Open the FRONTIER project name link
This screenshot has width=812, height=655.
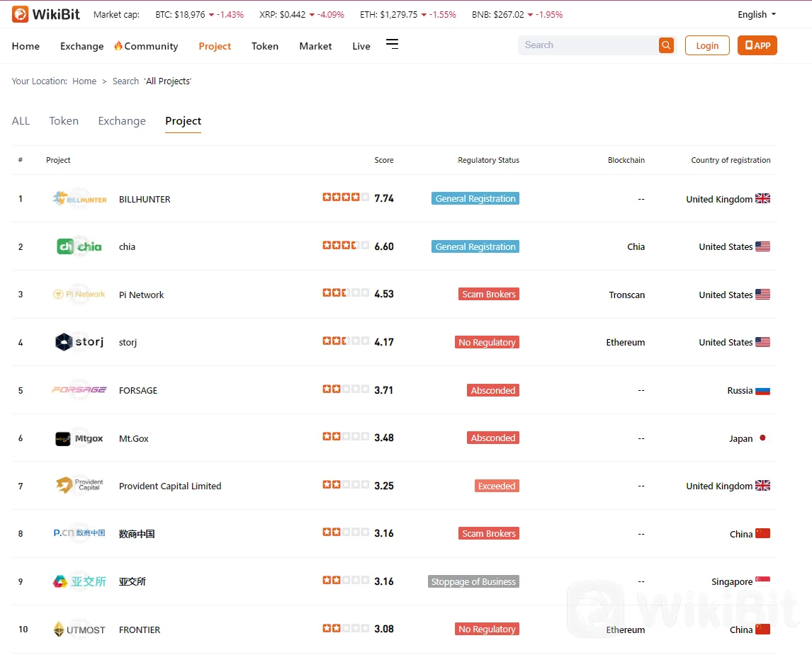point(140,630)
